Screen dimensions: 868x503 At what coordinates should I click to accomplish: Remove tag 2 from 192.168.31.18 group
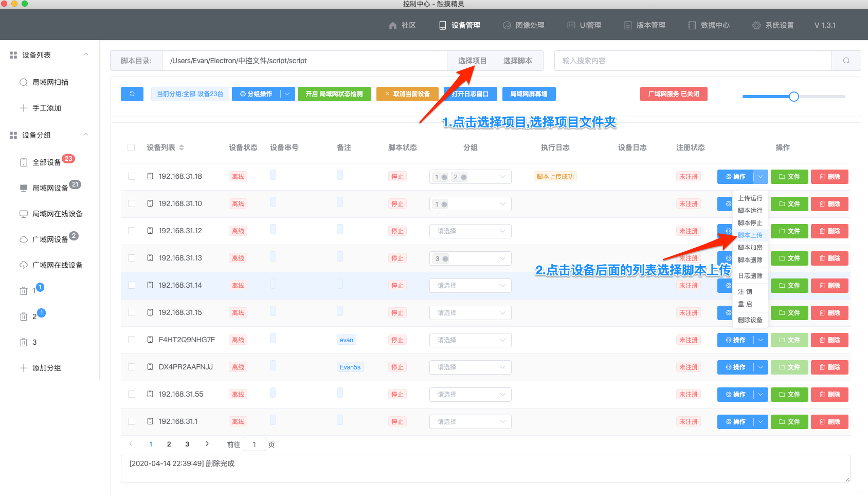(x=464, y=177)
